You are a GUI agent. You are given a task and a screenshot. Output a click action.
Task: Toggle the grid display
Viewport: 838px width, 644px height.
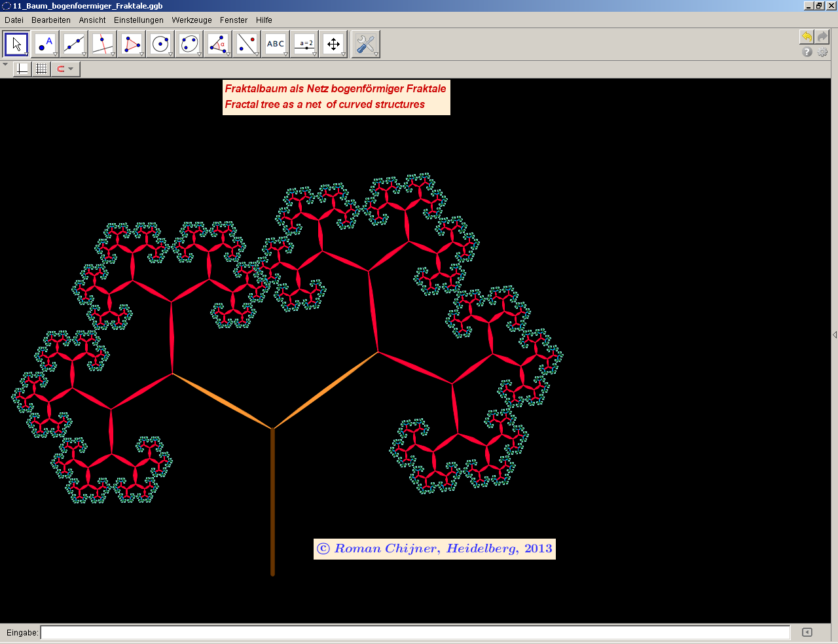41,69
